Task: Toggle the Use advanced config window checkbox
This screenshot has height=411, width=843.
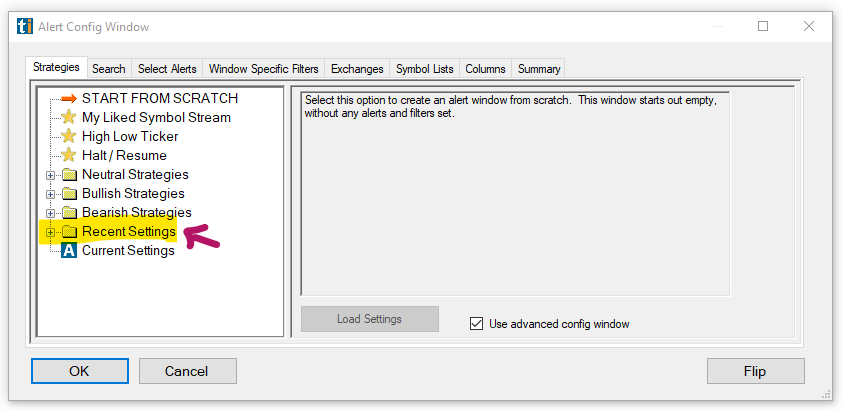Action: (x=477, y=323)
